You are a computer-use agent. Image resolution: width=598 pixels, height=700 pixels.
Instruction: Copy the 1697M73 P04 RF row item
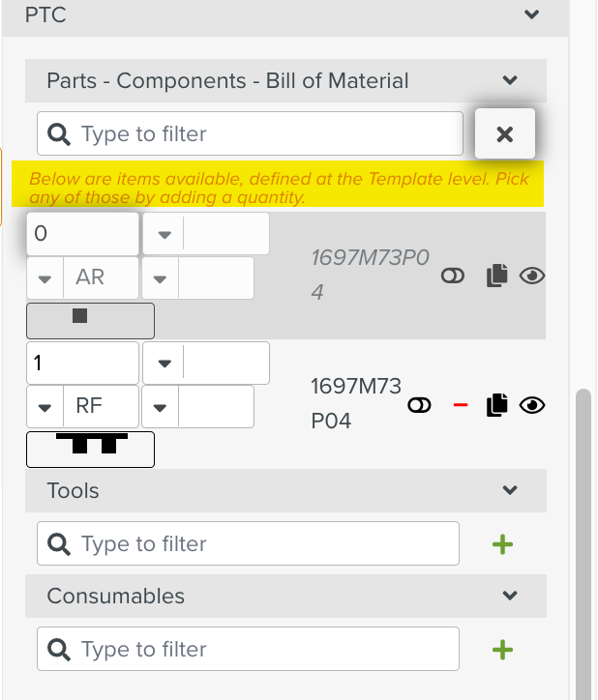click(x=496, y=405)
